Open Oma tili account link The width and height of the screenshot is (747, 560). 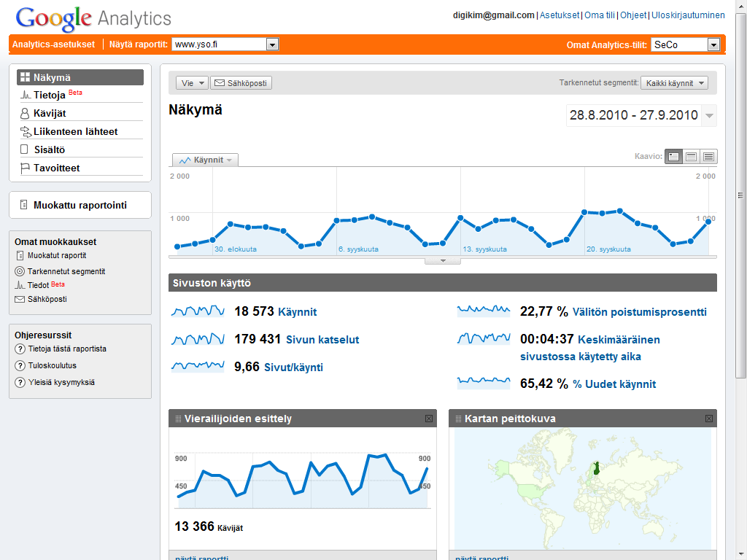(600, 15)
